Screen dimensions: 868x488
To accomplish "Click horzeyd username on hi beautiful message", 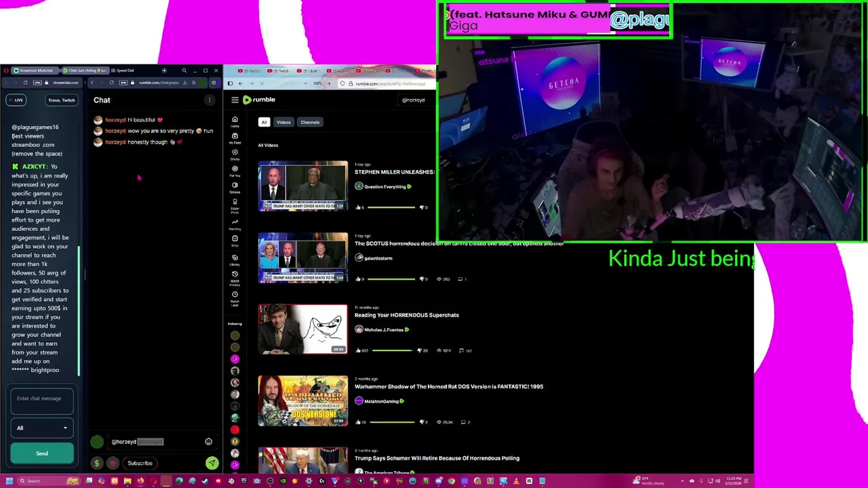I will pos(115,120).
